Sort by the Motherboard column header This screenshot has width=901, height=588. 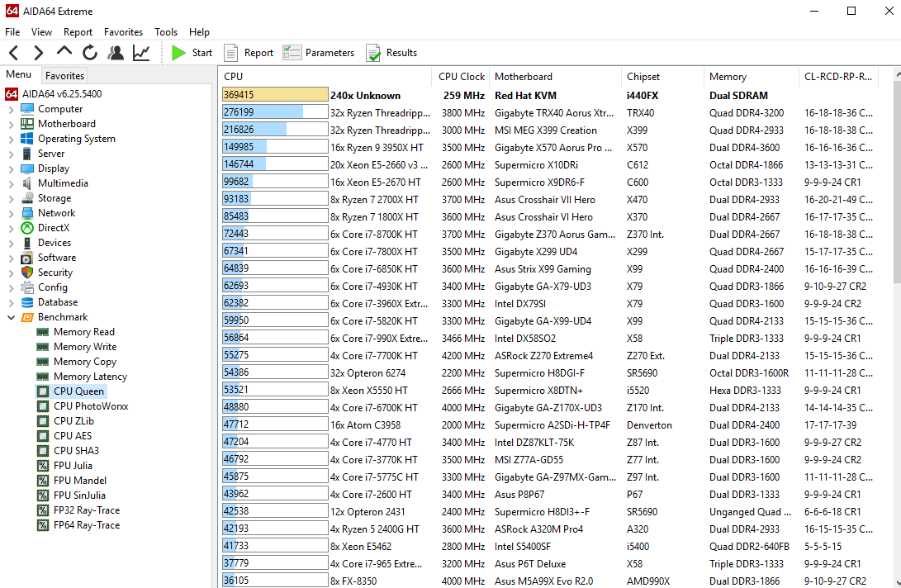555,77
